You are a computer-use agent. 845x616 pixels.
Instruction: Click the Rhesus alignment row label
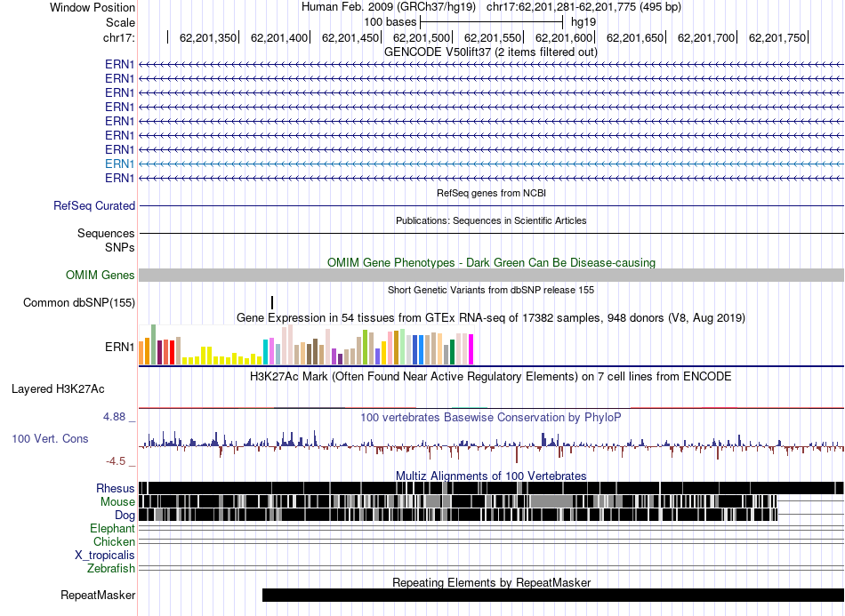[116, 488]
